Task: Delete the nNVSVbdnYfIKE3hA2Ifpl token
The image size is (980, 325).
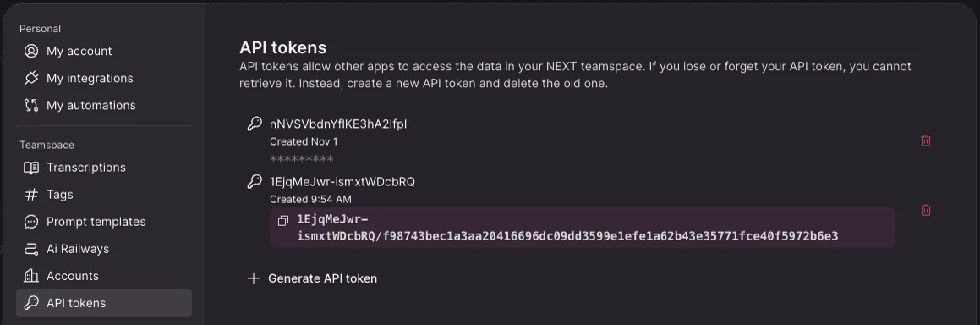Action: point(926,140)
